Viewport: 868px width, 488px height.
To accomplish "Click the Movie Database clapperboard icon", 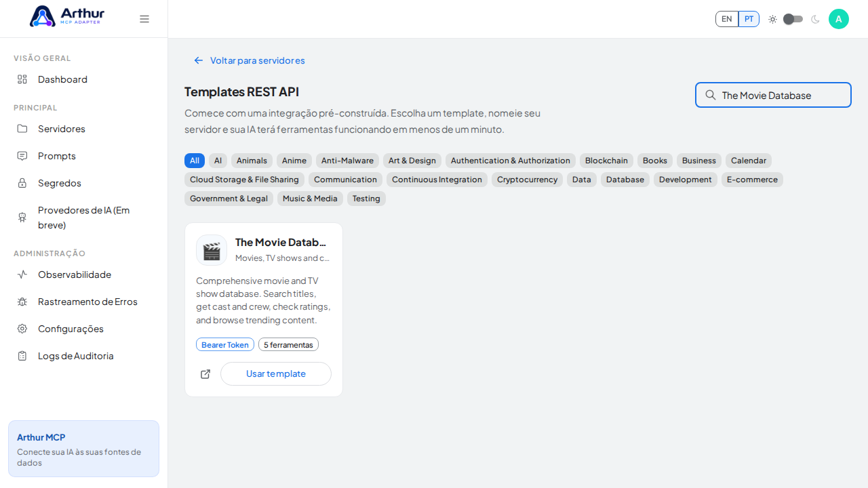I will click(212, 250).
